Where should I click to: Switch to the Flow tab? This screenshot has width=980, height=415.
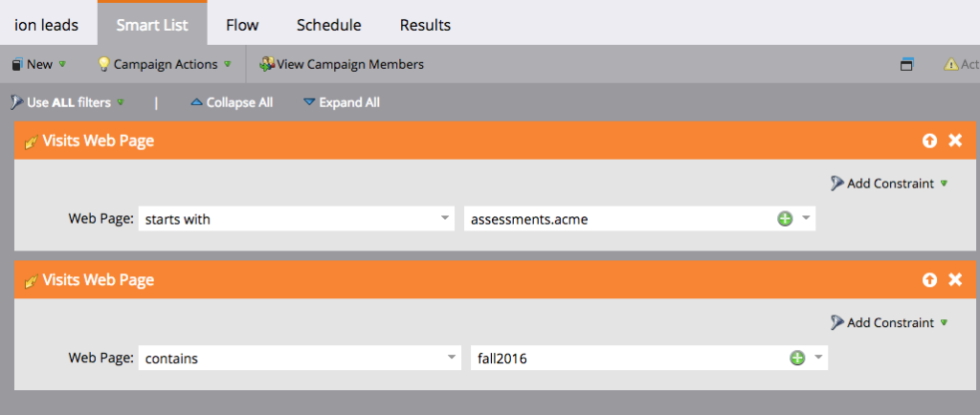click(242, 25)
